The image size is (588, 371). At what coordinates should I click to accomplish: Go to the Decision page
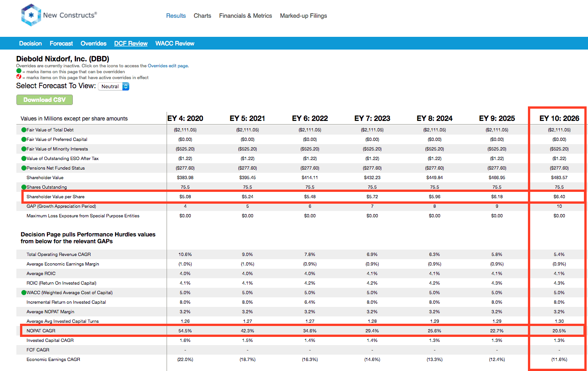click(30, 44)
